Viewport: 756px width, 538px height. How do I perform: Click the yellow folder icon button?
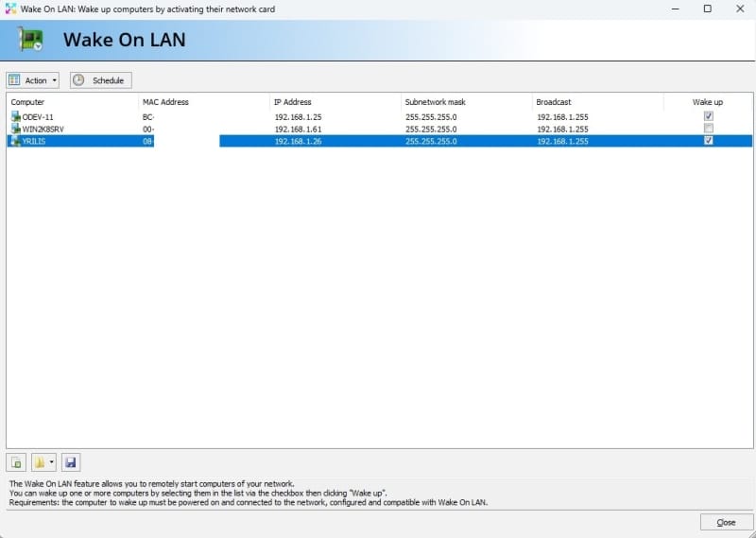(x=41, y=462)
